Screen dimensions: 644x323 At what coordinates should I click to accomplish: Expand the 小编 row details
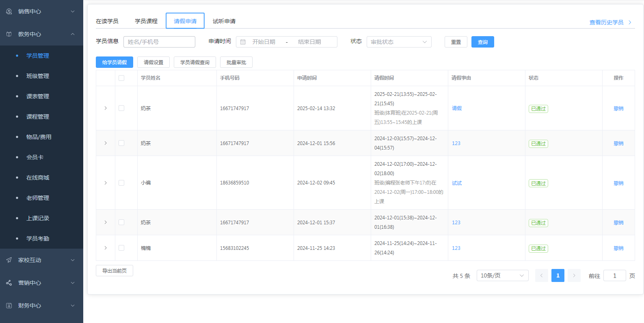[106, 183]
